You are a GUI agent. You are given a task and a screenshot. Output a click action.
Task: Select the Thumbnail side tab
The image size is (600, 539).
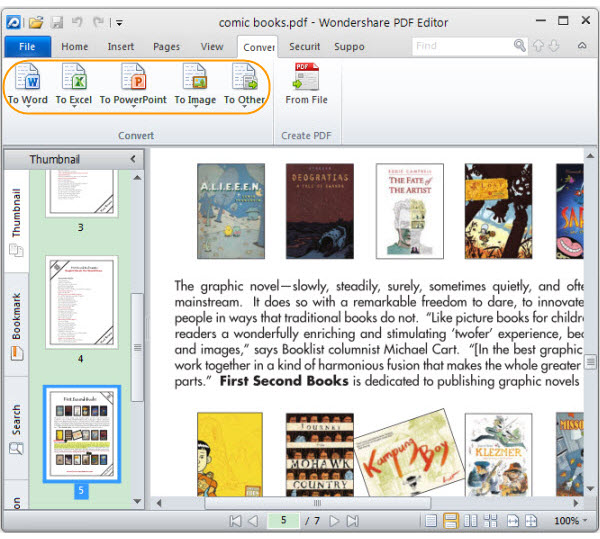[x=16, y=221]
